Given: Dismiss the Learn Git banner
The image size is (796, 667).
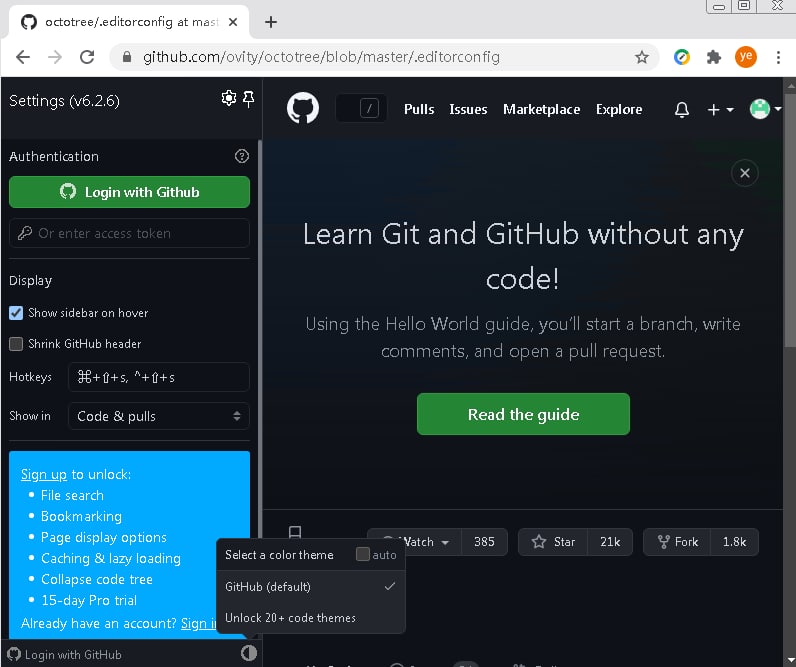Looking at the screenshot, I should click(744, 173).
